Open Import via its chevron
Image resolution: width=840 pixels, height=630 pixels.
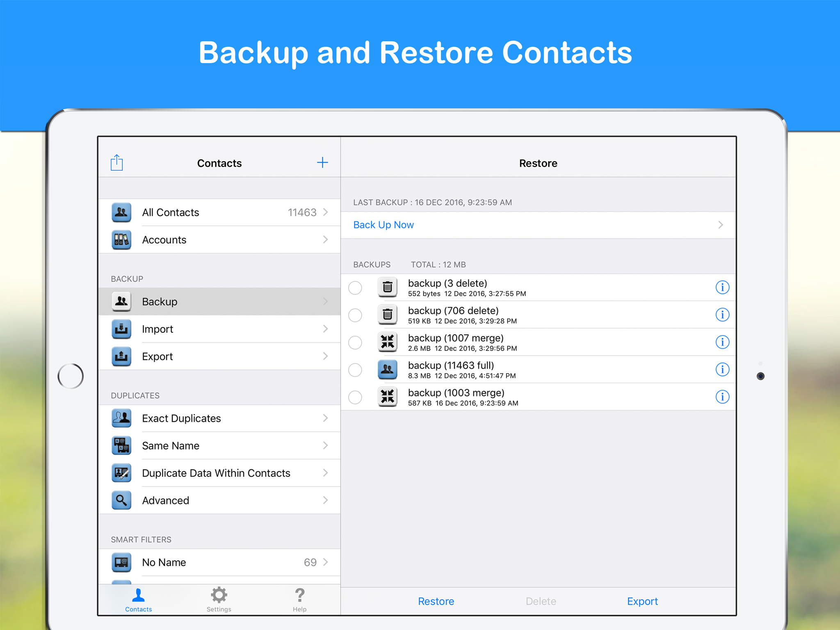[325, 329]
